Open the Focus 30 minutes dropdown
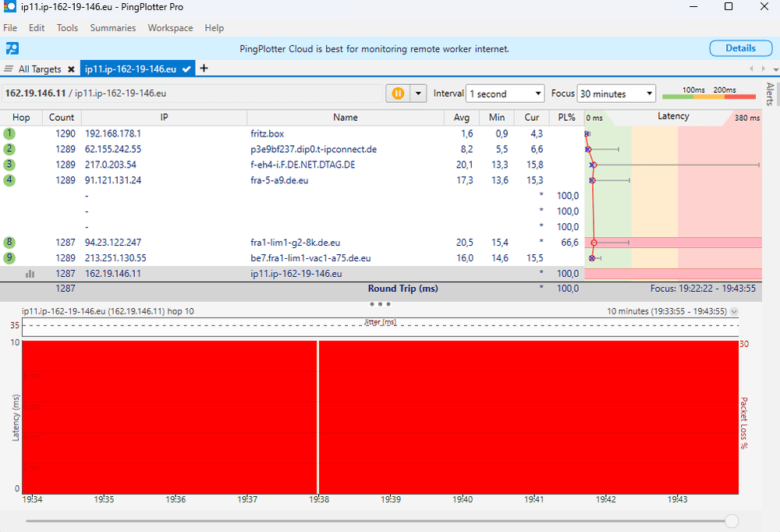This screenshot has width=780, height=532. (617, 94)
